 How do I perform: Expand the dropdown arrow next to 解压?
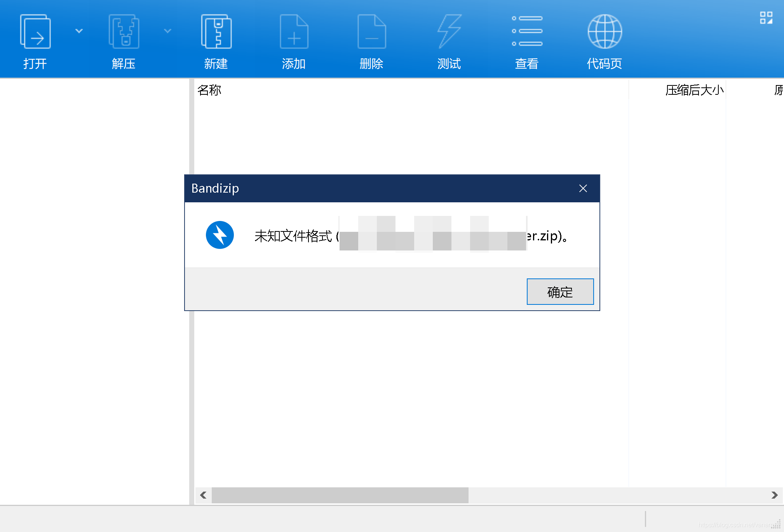point(167,31)
